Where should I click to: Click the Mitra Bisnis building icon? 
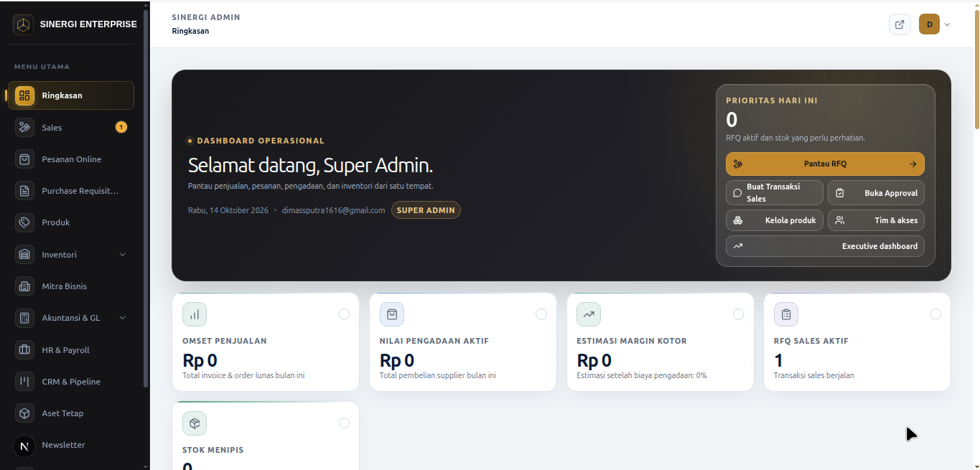24,286
